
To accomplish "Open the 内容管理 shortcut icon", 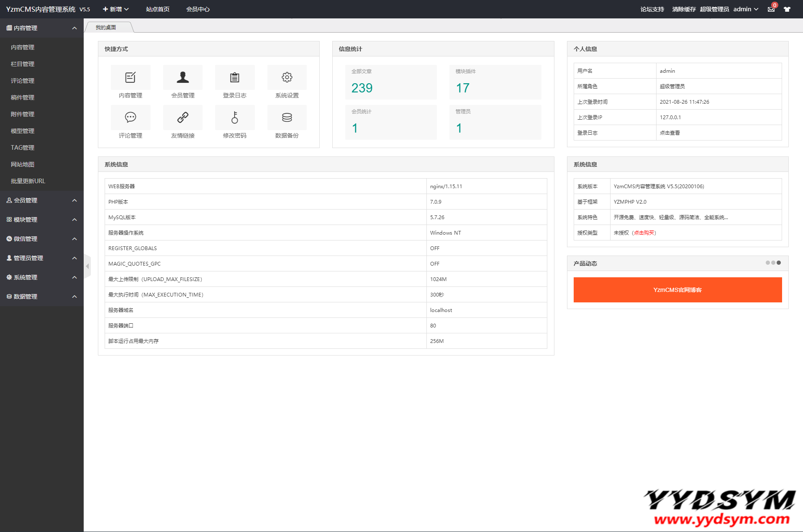I will click(x=130, y=77).
